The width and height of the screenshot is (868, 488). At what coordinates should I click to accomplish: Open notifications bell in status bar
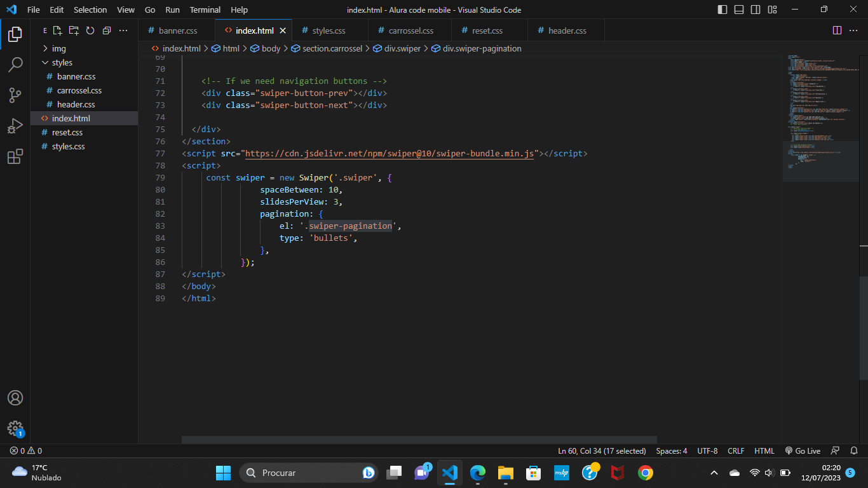(x=854, y=451)
